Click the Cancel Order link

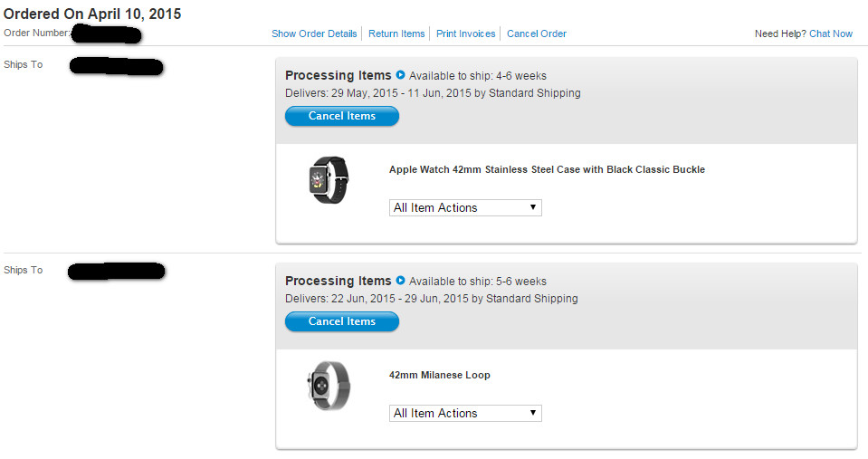tap(537, 33)
